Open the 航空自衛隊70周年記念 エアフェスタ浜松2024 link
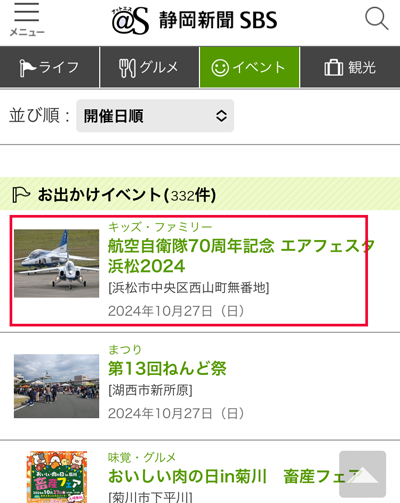Viewport: 400px width, 503px height. click(241, 256)
